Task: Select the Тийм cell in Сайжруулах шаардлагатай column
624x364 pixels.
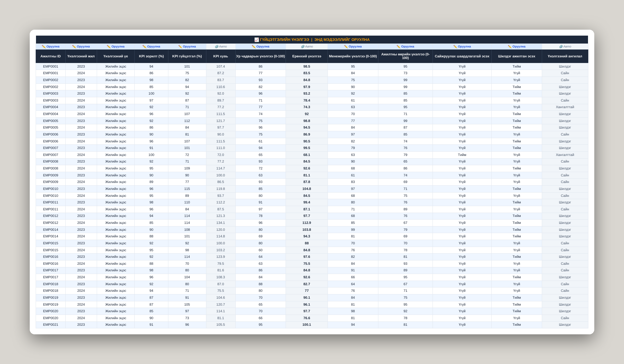Action: [462, 155]
